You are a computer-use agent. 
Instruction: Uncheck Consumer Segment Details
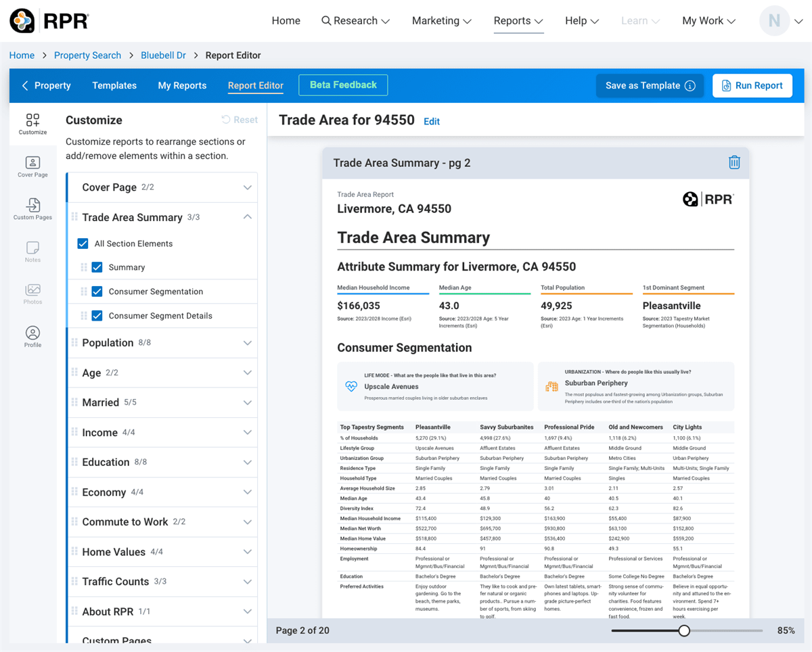(x=96, y=315)
